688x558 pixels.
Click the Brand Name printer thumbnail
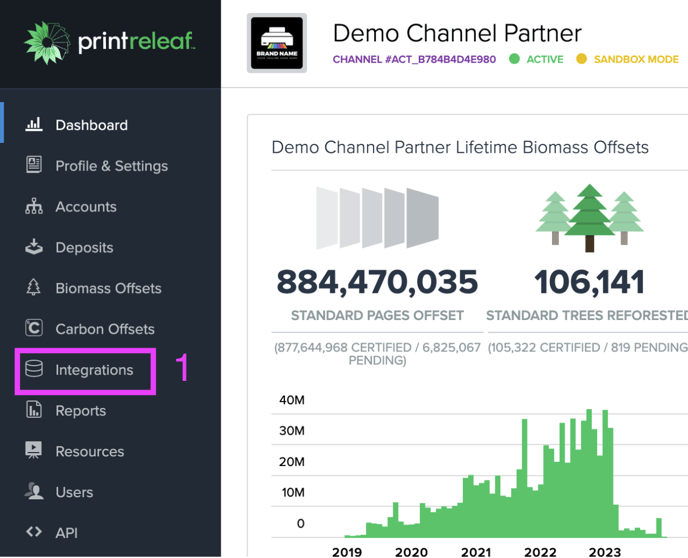pos(277,43)
